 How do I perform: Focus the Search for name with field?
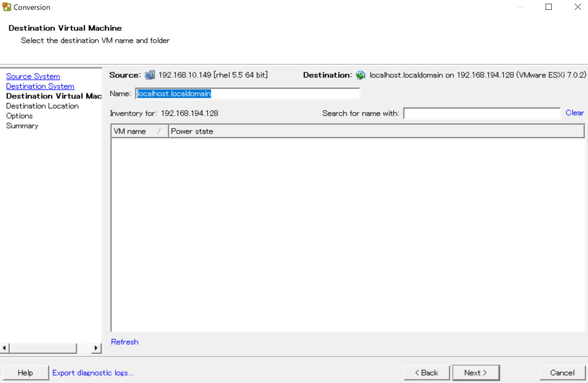481,113
